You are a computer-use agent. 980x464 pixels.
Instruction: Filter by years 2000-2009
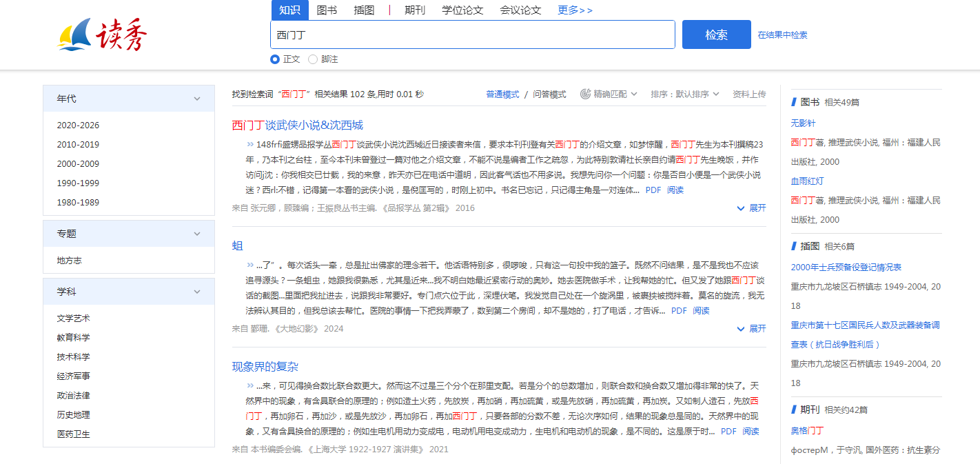(78, 164)
